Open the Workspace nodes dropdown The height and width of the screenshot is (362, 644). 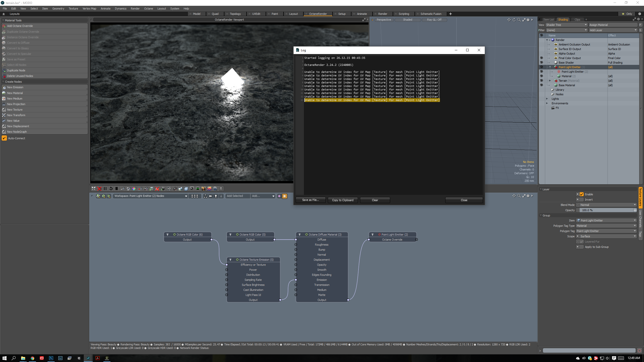click(151, 196)
